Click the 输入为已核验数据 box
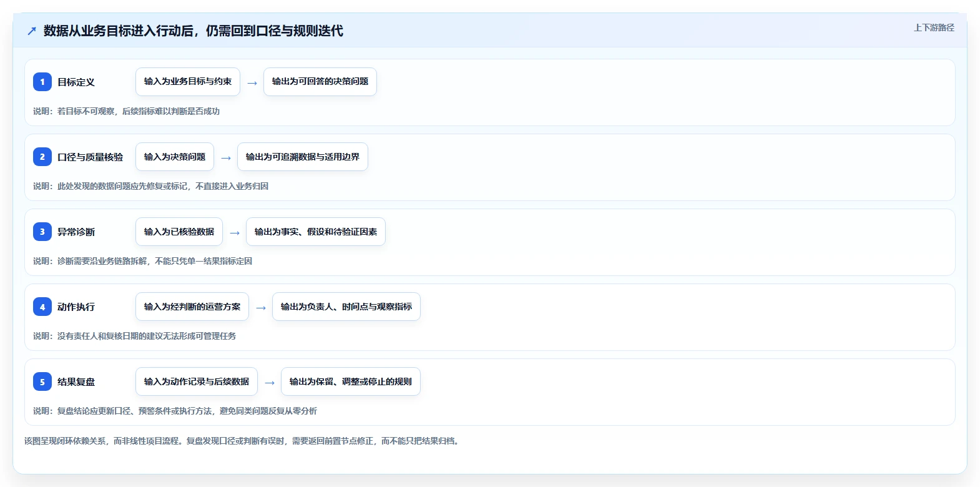Screen dimensions: 980x487 coord(179,232)
